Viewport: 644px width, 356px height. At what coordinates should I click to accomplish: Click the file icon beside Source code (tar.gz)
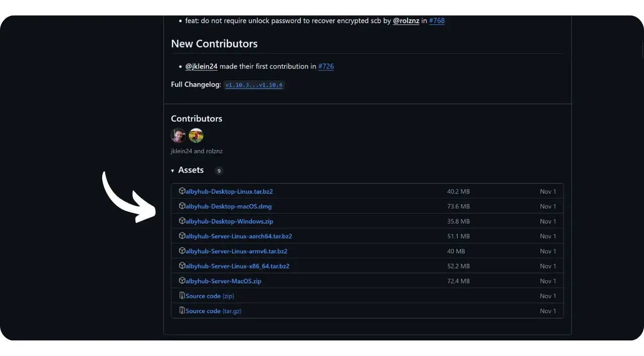pyautogui.click(x=182, y=311)
